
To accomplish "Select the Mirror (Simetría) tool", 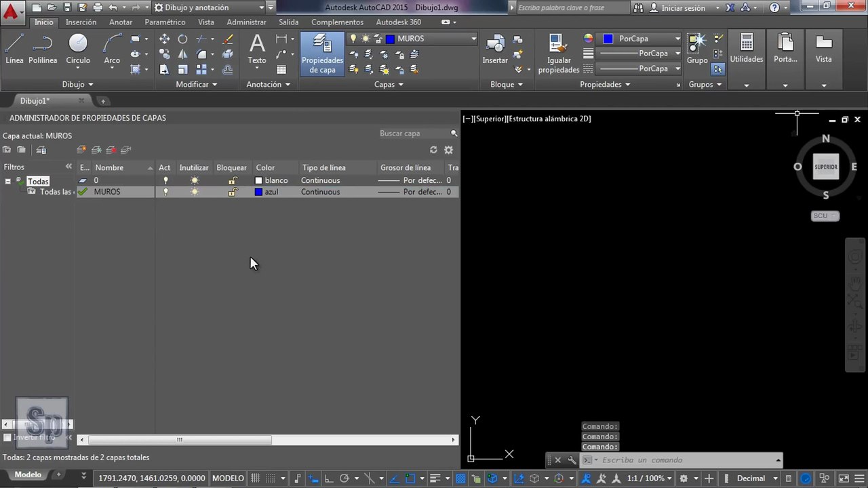I will coord(182,54).
